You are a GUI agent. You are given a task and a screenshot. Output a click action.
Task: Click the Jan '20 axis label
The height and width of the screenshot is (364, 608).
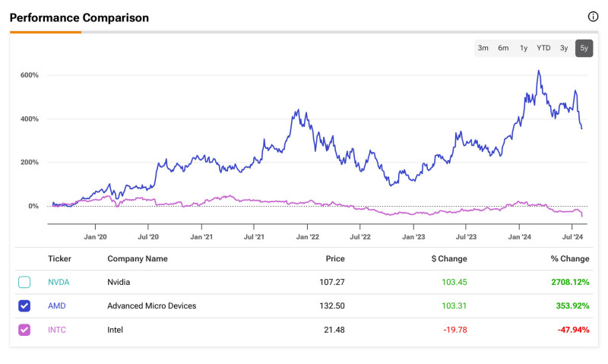pos(96,237)
